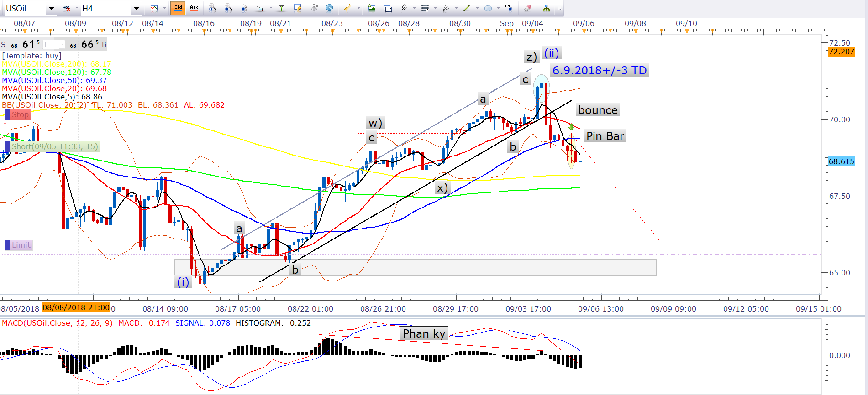Click the zoom in magnifier icon
The image size is (868, 395).
[212, 8]
